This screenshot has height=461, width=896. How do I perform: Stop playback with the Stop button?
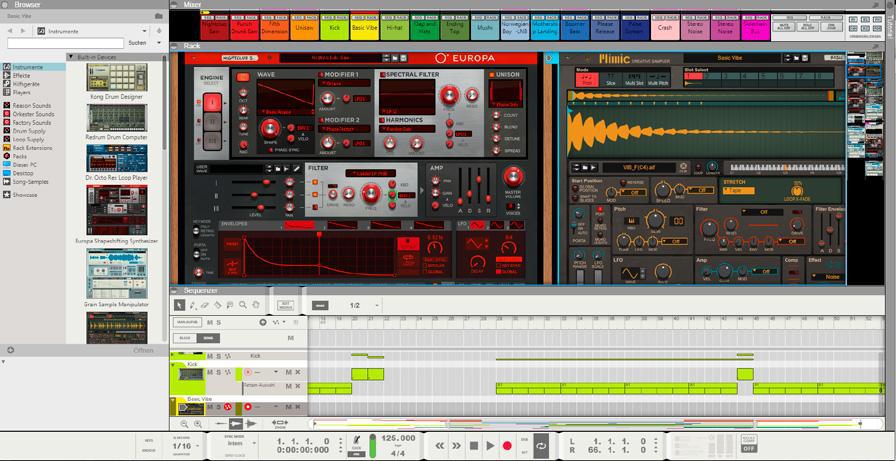point(474,446)
